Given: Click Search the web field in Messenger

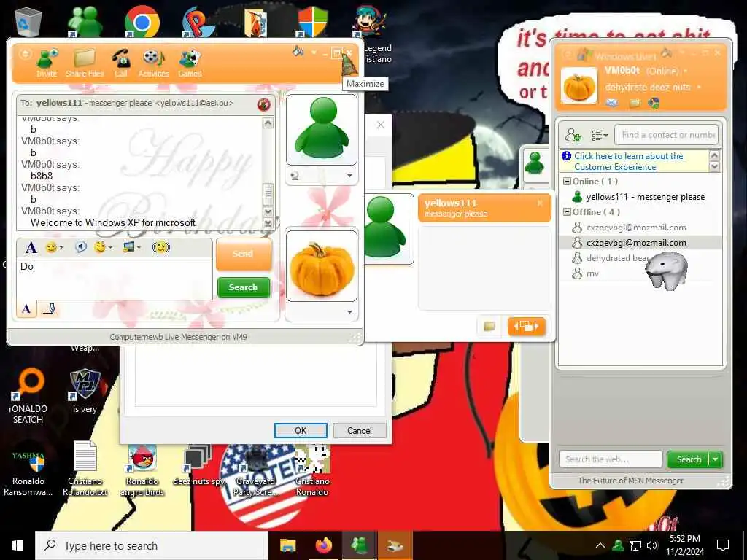Looking at the screenshot, I should tap(611, 459).
